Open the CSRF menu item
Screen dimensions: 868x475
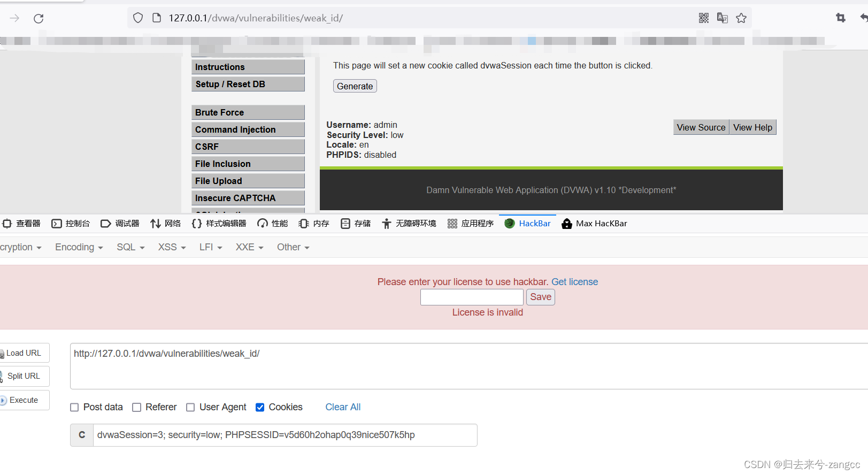coord(248,147)
